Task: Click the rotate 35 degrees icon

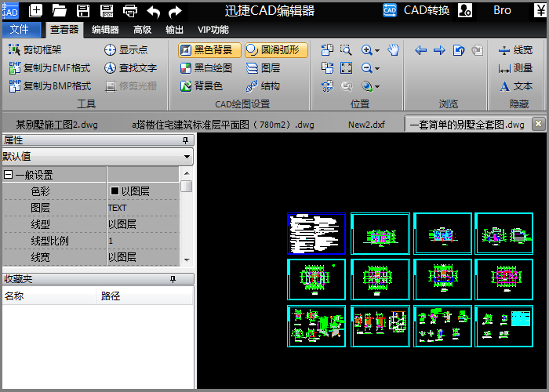Action: click(327, 86)
